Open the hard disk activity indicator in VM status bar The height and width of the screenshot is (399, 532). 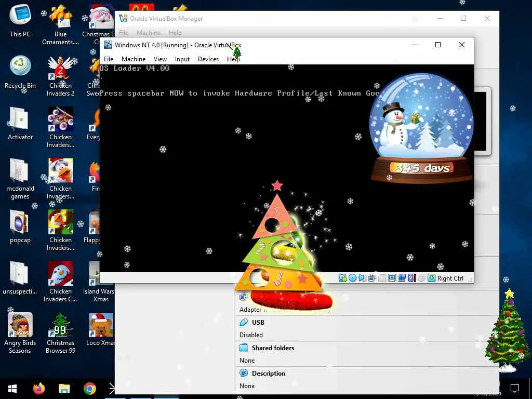[x=343, y=278]
